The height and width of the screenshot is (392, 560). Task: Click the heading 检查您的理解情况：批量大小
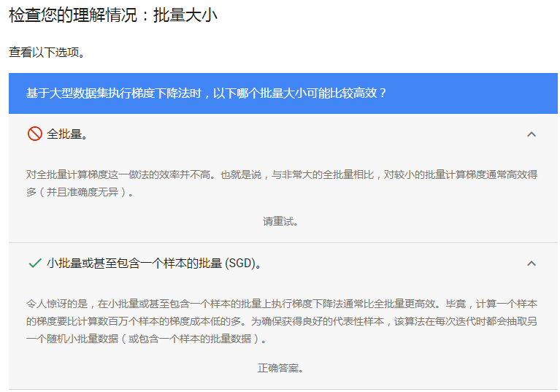[x=113, y=15]
